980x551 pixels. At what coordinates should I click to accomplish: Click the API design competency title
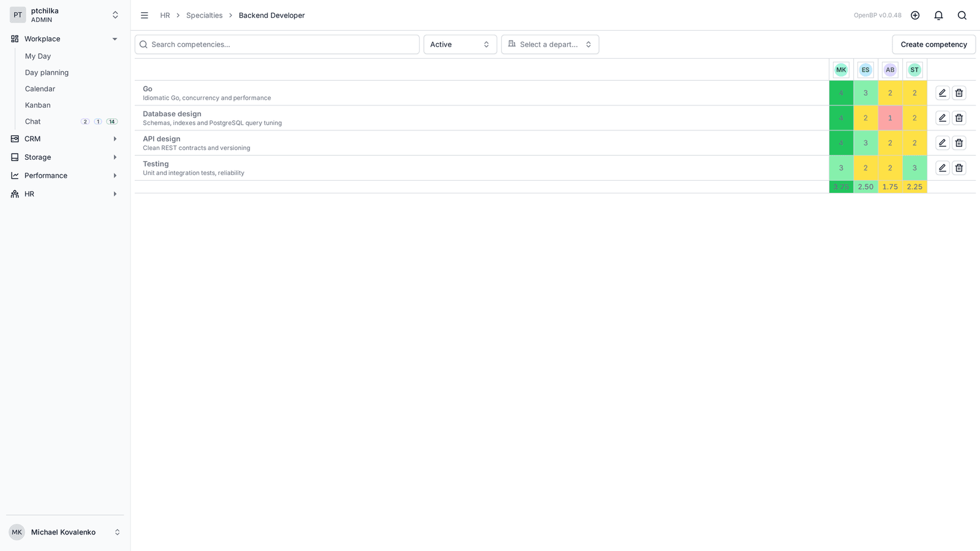coord(162,139)
